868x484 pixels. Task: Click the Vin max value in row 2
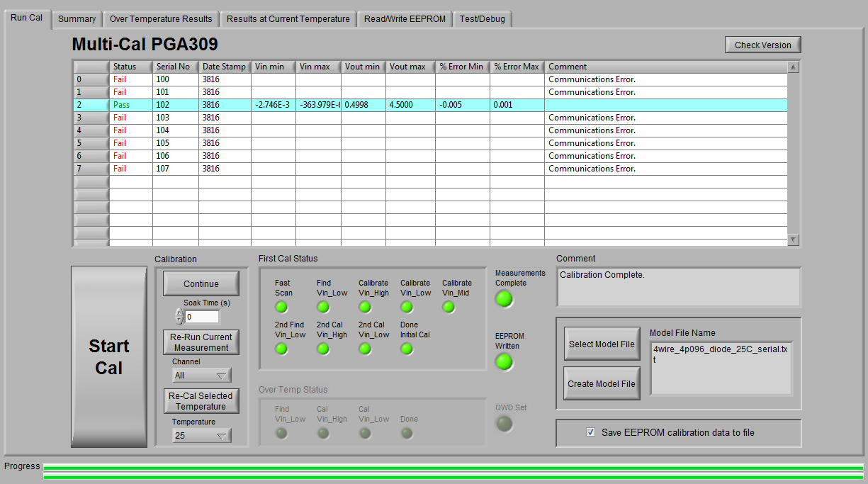click(318, 105)
